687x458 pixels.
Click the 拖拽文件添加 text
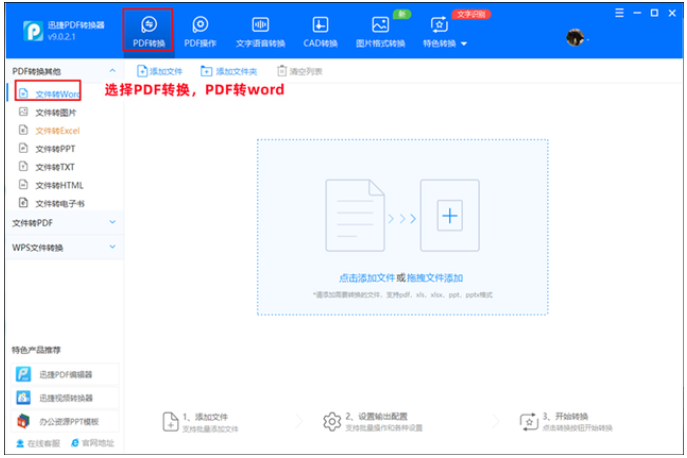[435, 278]
